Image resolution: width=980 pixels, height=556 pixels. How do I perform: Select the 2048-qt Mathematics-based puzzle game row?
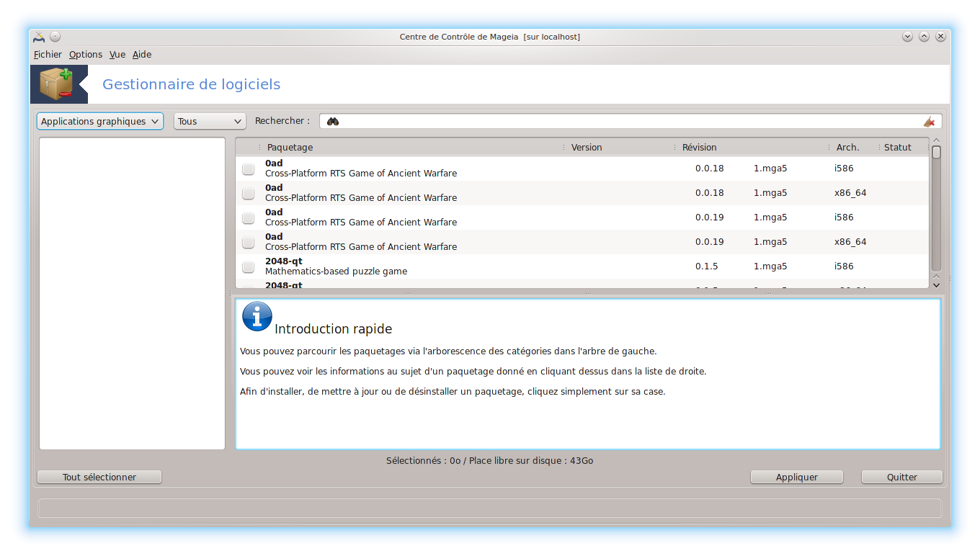(x=582, y=266)
